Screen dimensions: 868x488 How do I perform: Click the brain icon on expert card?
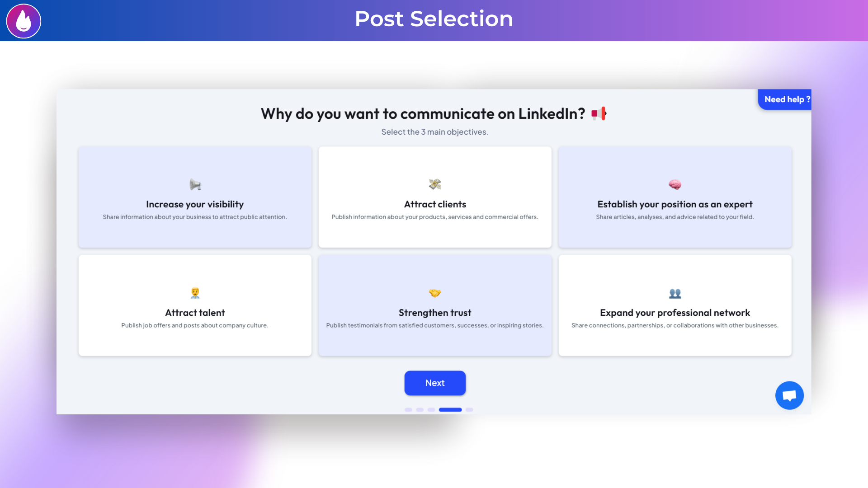(675, 184)
